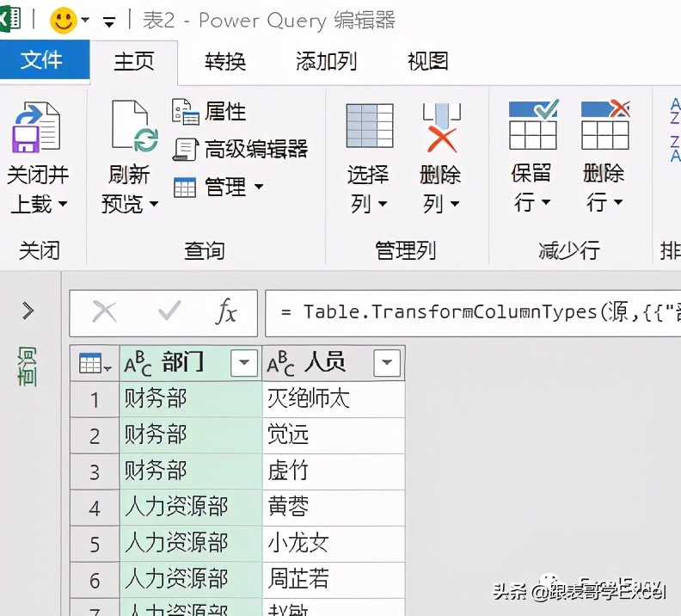Click the 灭绝师太 cell
Image resolution: width=681 pixels, height=616 pixels.
[x=334, y=400]
